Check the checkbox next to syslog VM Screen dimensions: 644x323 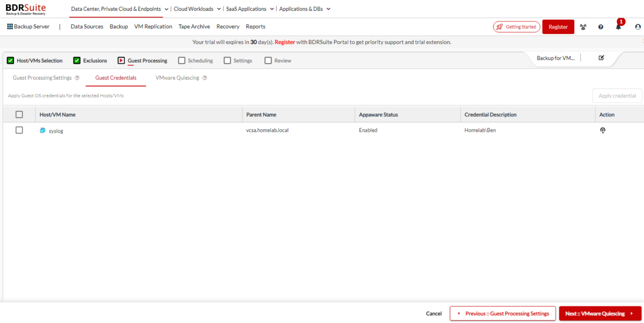click(x=19, y=130)
